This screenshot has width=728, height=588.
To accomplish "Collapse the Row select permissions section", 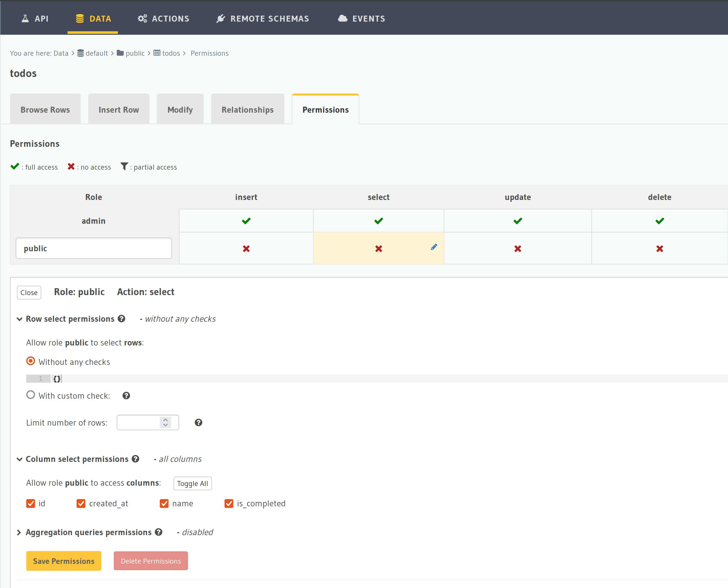I will pyautogui.click(x=20, y=319).
